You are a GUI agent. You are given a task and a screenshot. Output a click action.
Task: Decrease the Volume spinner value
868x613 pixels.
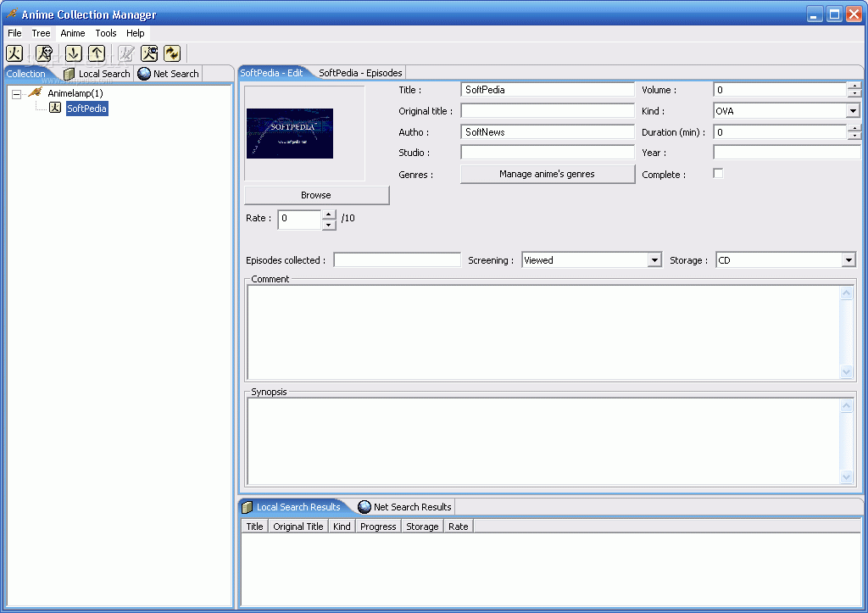[x=854, y=93]
